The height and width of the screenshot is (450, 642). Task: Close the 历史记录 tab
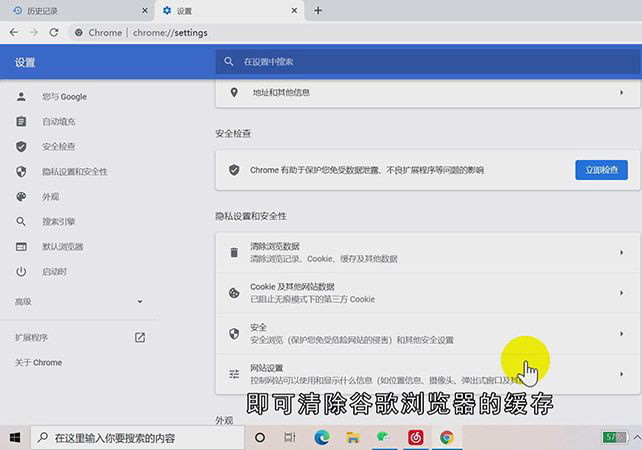(145, 11)
